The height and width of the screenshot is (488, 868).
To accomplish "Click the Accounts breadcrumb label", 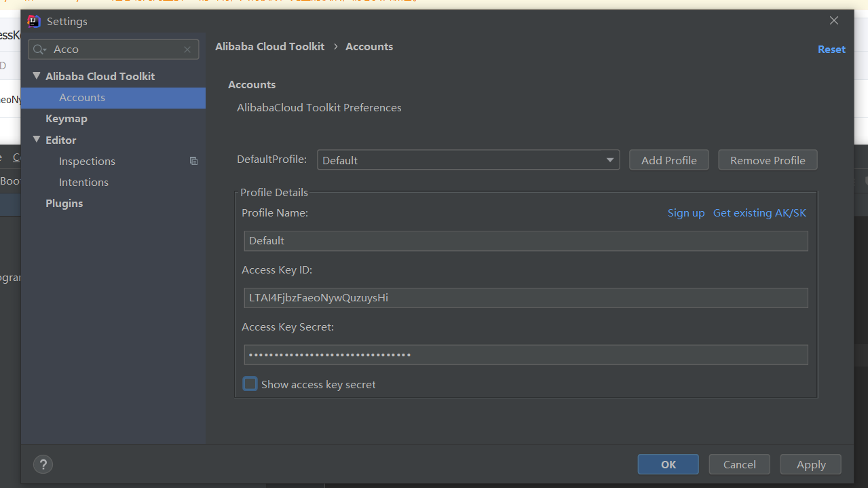I will (369, 47).
